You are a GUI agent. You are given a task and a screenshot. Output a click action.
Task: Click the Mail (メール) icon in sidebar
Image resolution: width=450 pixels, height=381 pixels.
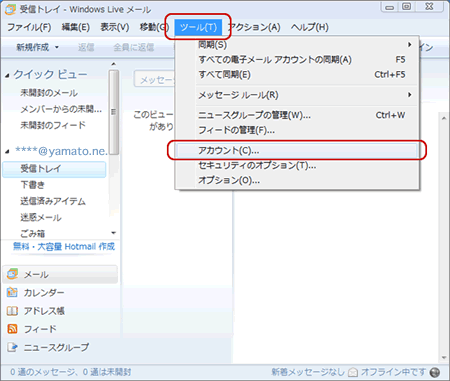(x=12, y=274)
